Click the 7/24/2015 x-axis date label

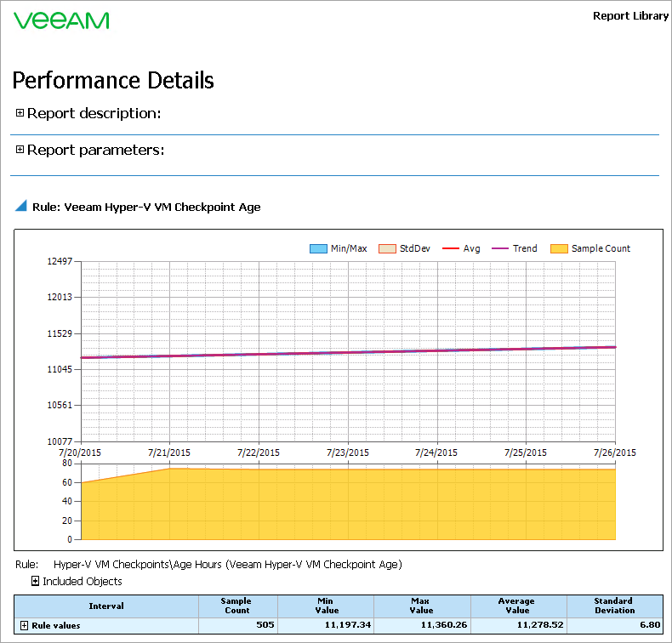click(x=436, y=452)
